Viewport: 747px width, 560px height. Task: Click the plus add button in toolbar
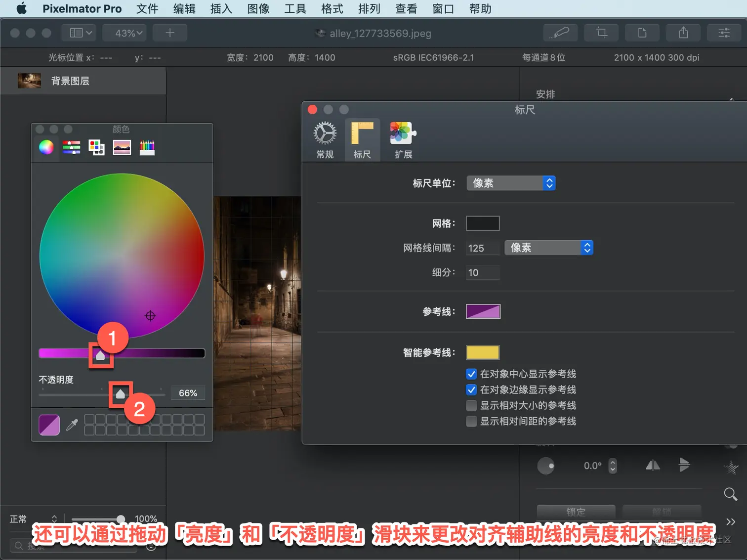coord(170,33)
